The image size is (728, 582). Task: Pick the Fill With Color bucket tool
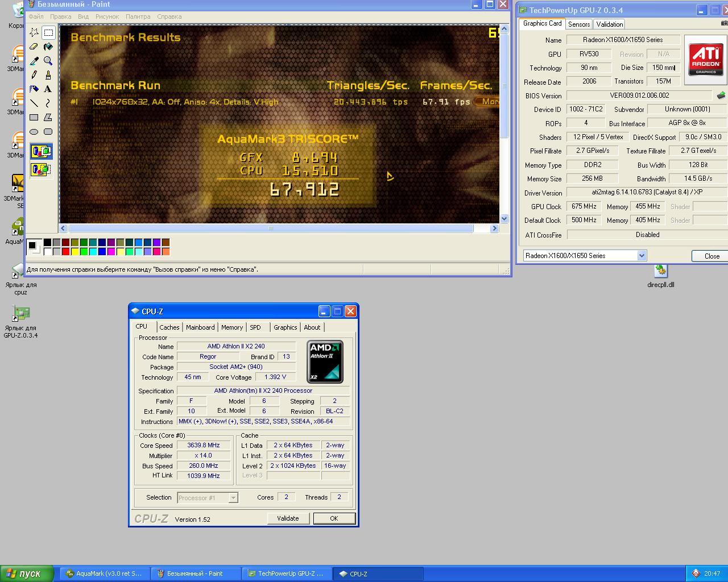click(x=48, y=47)
